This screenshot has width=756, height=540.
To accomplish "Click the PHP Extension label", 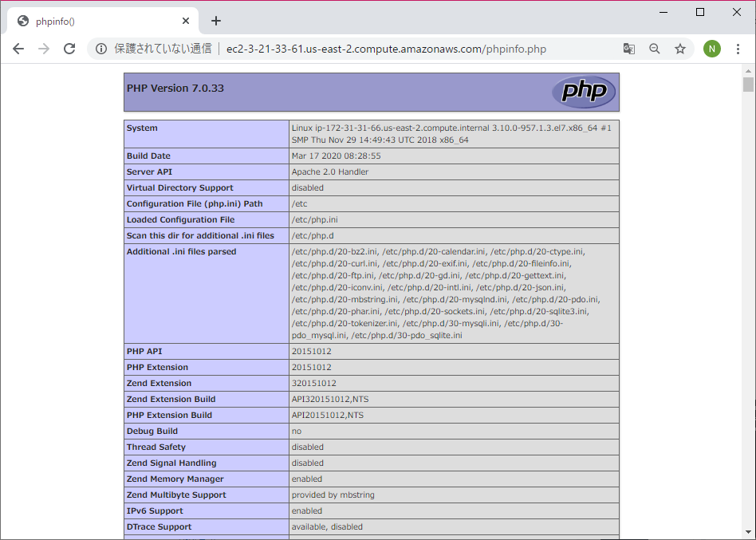I will tap(158, 368).
